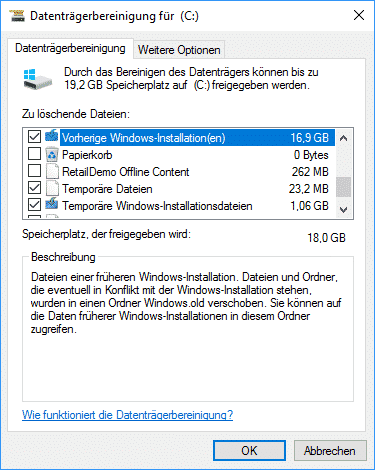Click the file list scroll down arrow
375x470 pixels.
coord(344,209)
